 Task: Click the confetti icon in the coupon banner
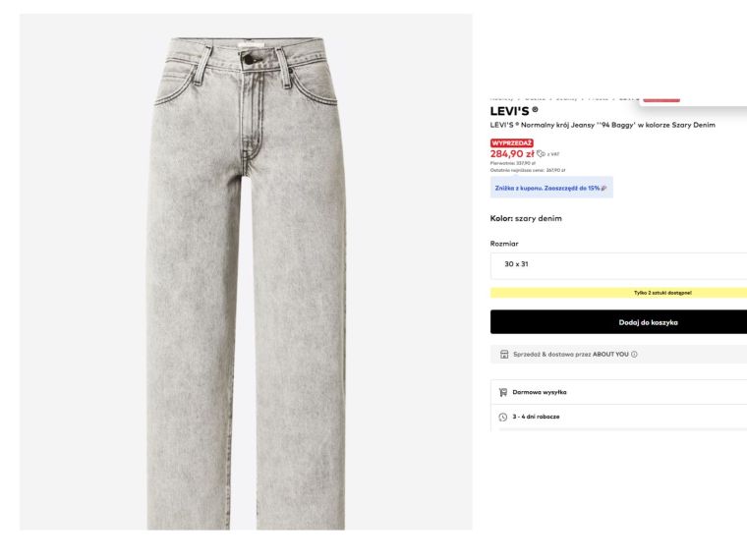(x=603, y=187)
